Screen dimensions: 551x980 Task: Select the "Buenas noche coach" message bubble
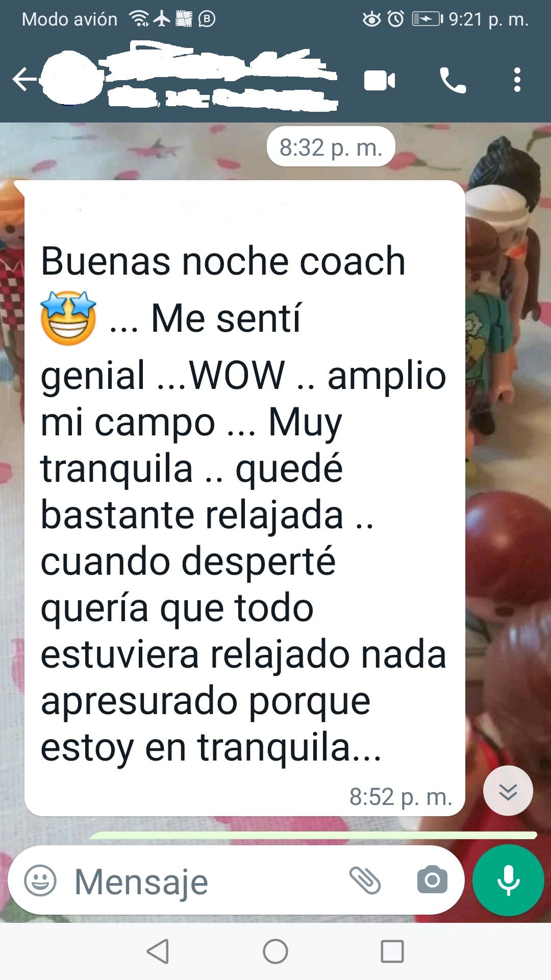[x=244, y=498]
